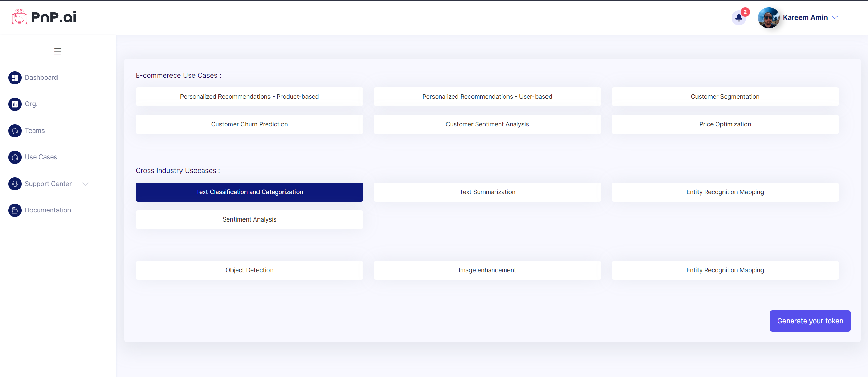Viewport: 868px width, 377px height.
Task: Click the Kareem Amin profile picture
Action: [768, 18]
